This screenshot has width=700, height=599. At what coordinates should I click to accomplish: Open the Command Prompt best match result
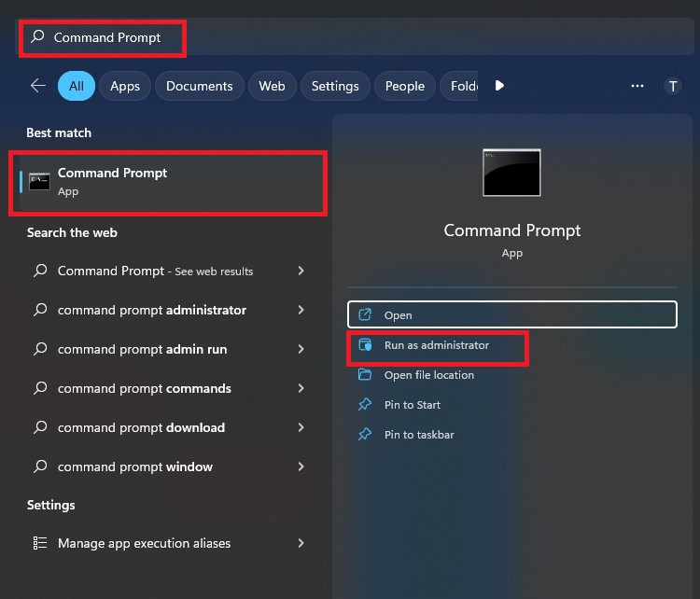coord(168,182)
